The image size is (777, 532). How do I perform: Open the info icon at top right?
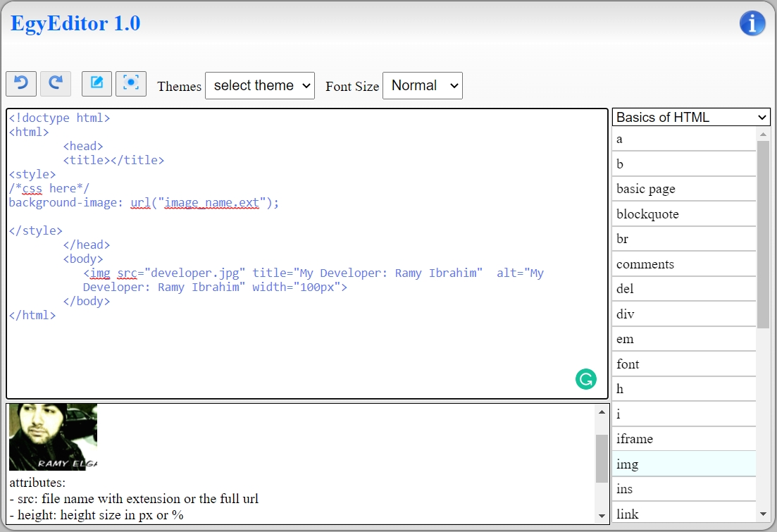point(752,23)
